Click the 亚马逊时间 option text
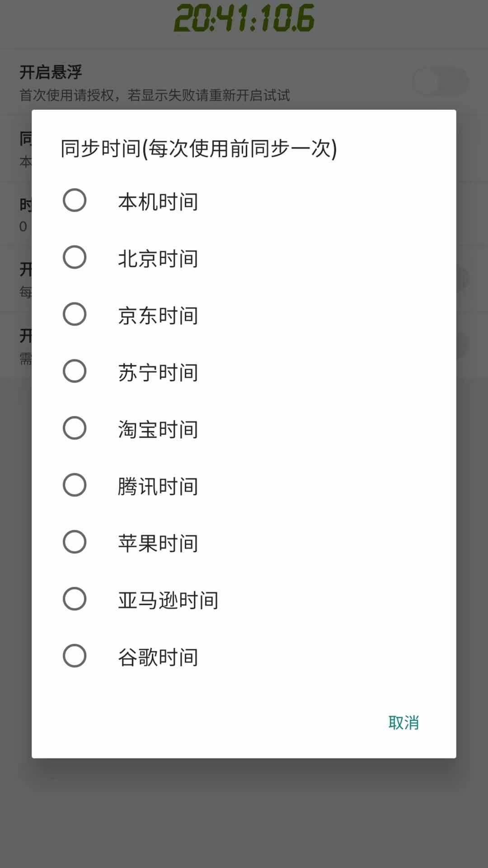The height and width of the screenshot is (868, 488). tap(168, 600)
